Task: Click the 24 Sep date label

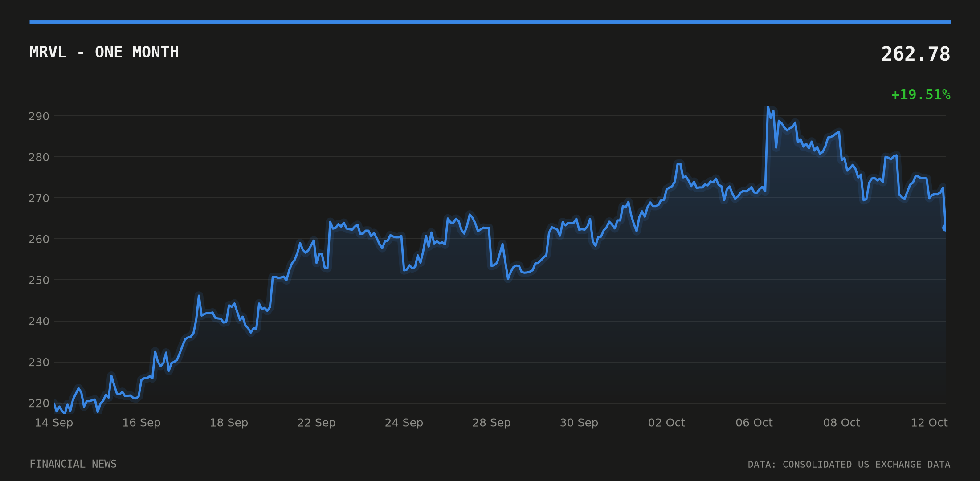Action: [404, 423]
